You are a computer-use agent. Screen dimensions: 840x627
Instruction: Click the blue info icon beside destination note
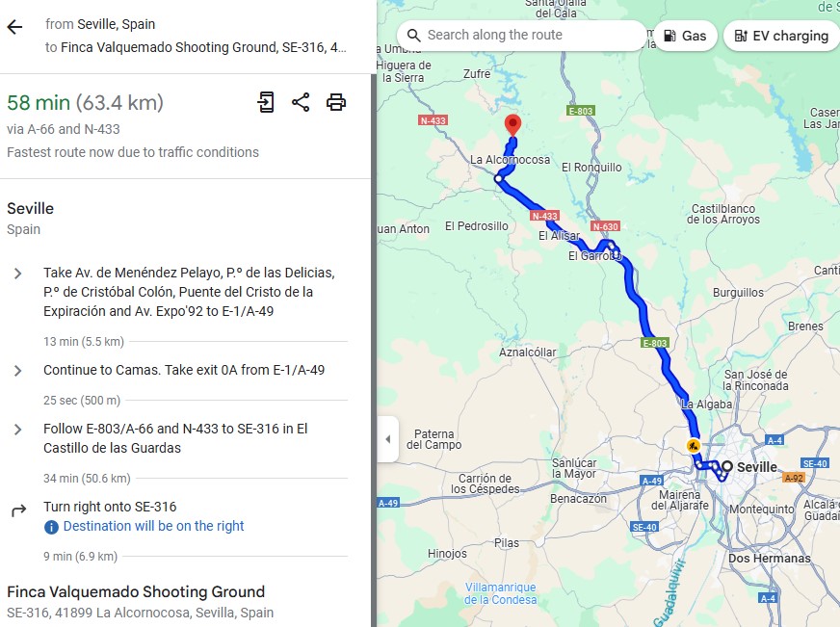coord(51,527)
